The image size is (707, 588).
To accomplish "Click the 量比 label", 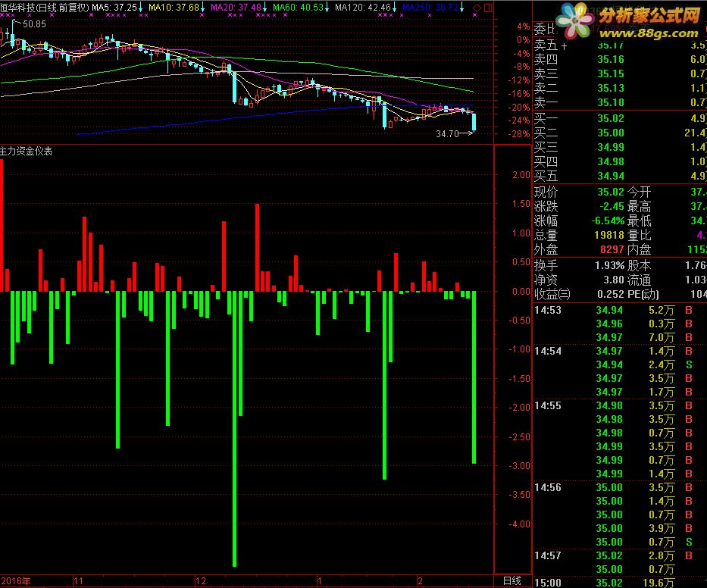I will 639,236.
